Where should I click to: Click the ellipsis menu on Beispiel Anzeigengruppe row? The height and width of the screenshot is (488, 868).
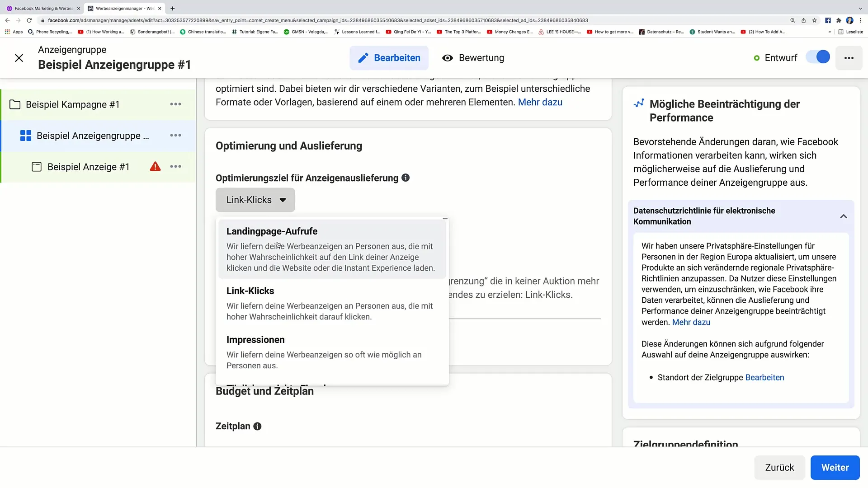[x=176, y=135]
